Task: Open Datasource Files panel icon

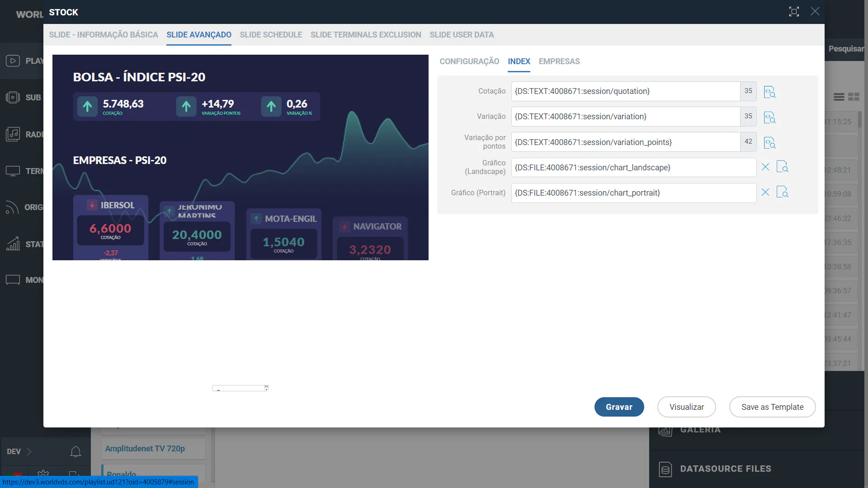Action: 665,469
